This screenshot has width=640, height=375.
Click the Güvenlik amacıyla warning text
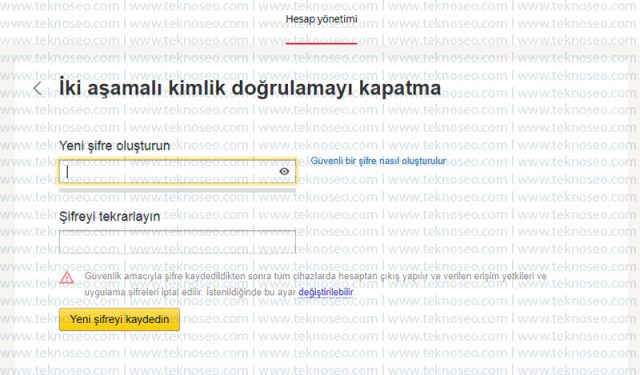316,284
